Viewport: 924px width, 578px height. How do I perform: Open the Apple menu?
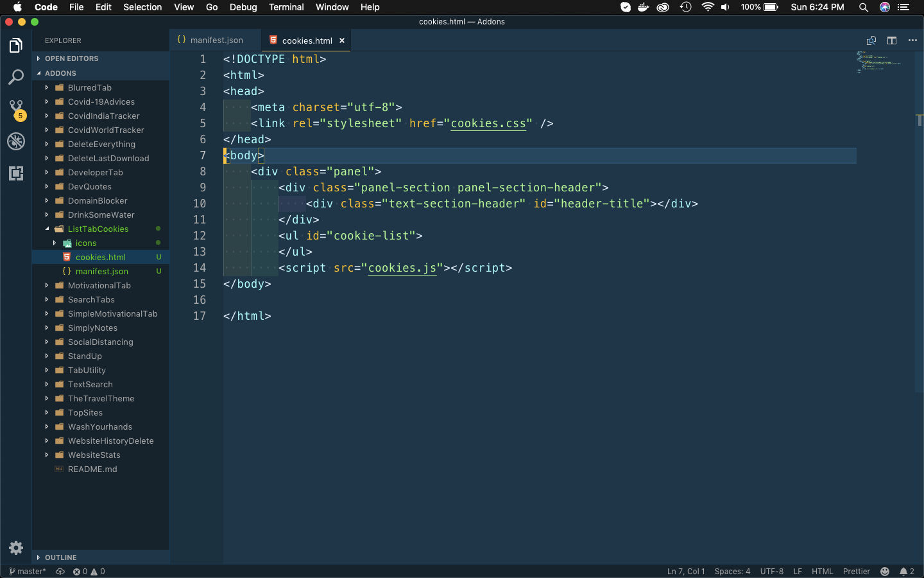17,7
